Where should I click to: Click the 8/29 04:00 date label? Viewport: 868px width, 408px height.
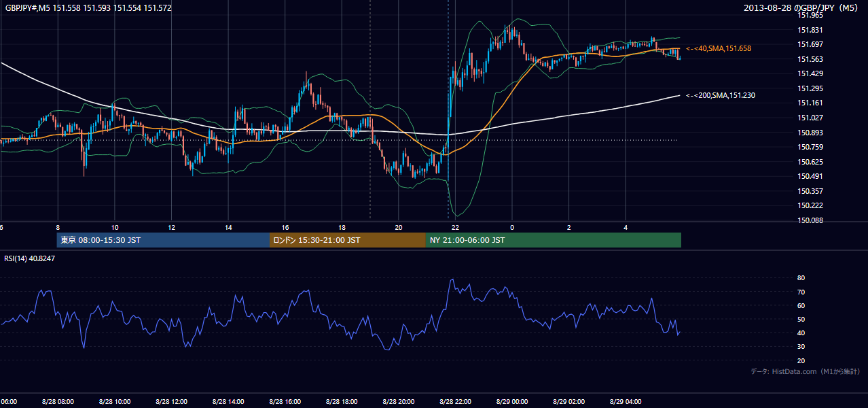click(x=626, y=401)
